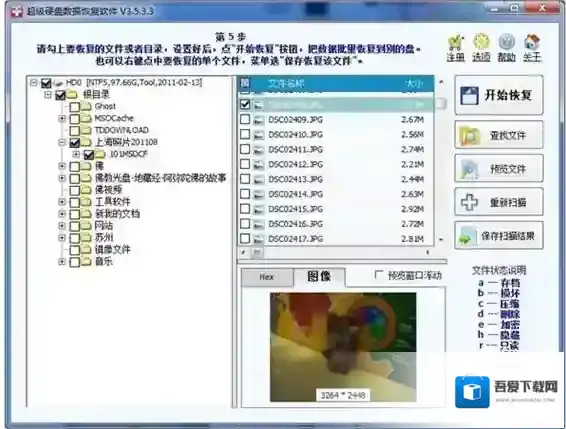Select the 我的文档 folder icon
This screenshot has height=429, width=566.
pos(86,214)
